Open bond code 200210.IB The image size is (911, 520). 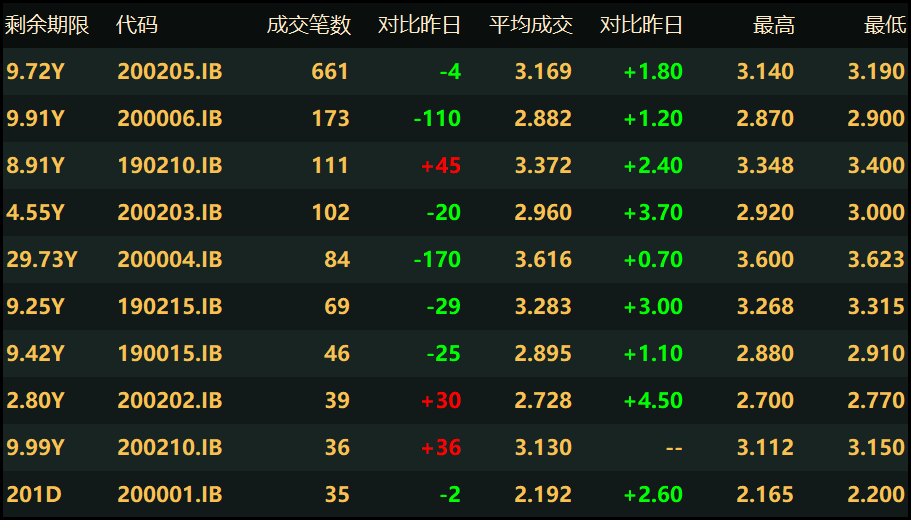pos(169,448)
